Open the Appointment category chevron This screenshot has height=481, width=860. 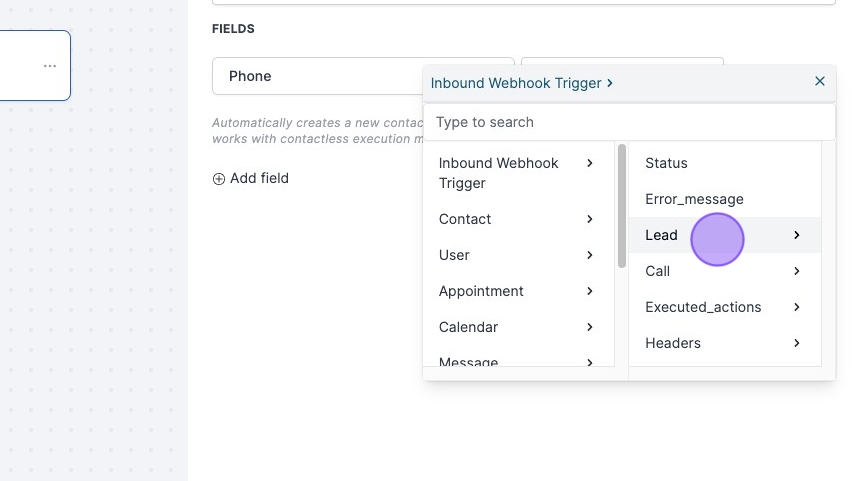click(590, 291)
